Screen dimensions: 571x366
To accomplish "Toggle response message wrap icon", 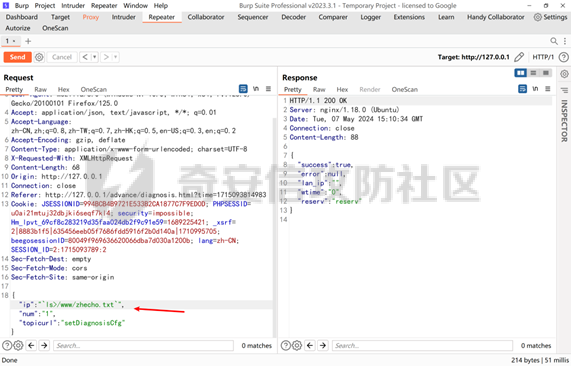I will [x=522, y=89].
